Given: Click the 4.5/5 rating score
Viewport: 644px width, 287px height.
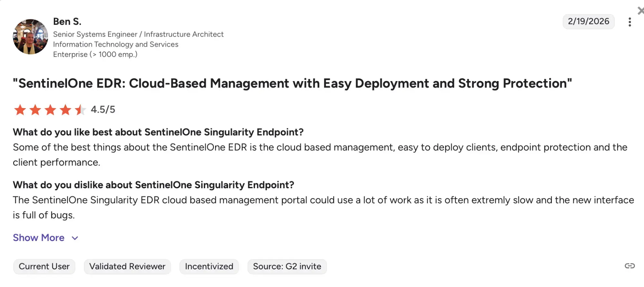Looking at the screenshot, I should click(x=103, y=110).
